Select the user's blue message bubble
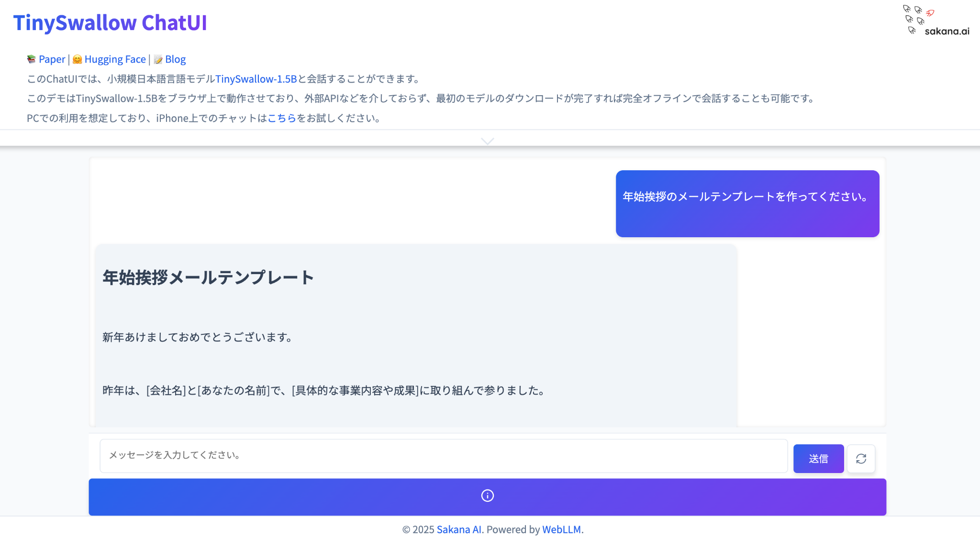 click(747, 204)
